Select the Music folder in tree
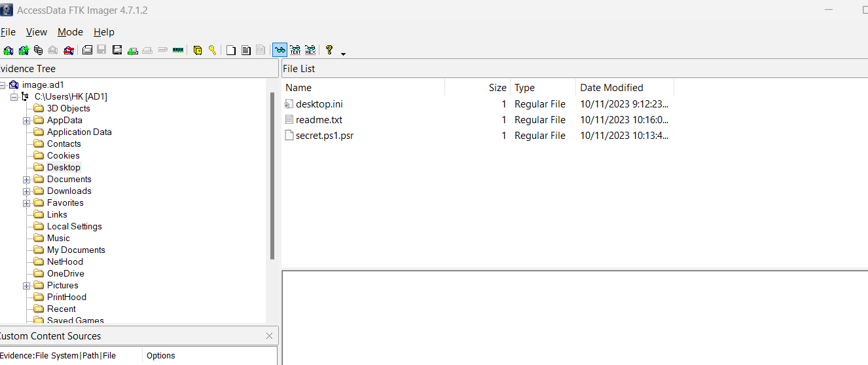The width and height of the screenshot is (868, 365). pos(58,239)
